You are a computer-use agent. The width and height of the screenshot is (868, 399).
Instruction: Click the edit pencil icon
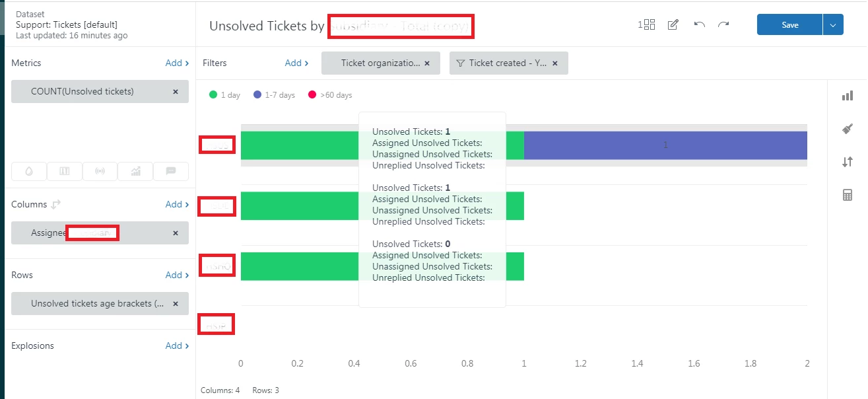pos(673,25)
